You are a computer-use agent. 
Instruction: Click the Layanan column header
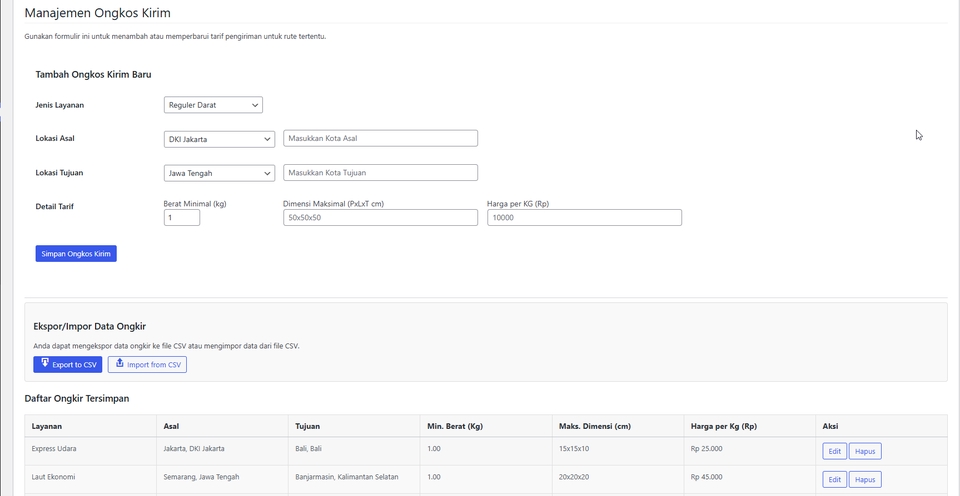(47, 426)
